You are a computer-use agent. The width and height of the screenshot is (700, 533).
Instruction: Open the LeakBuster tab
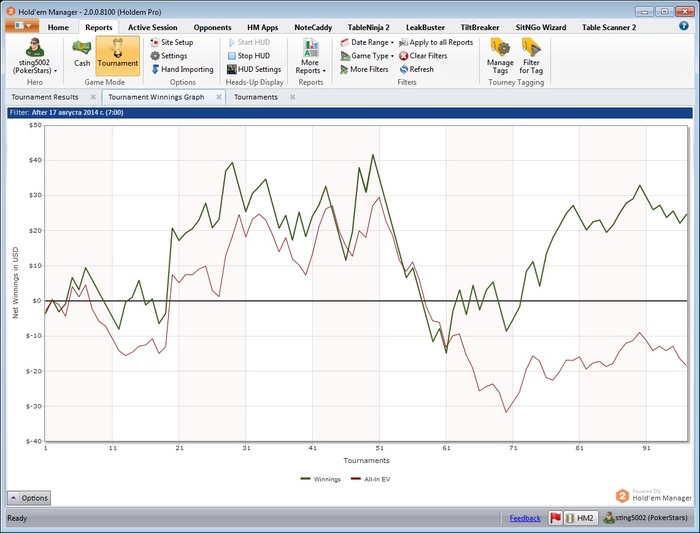coord(425,27)
